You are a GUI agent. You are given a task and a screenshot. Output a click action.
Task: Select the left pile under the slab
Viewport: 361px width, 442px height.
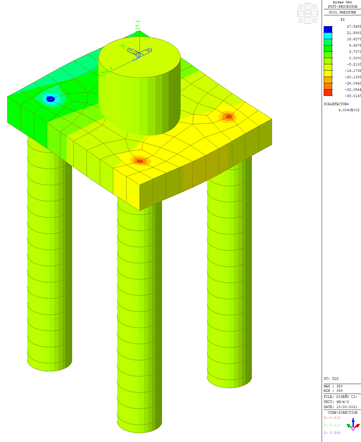[49, 253]
